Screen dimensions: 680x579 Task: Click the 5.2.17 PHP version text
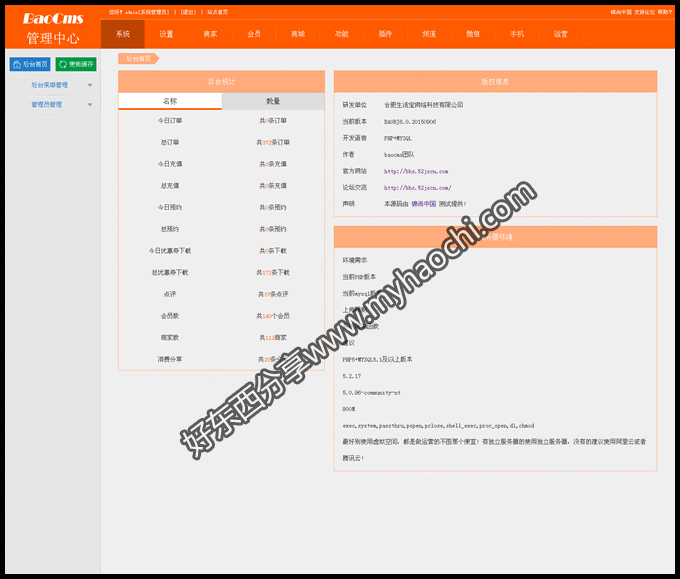pyautogui.click(x=352, y=376)
